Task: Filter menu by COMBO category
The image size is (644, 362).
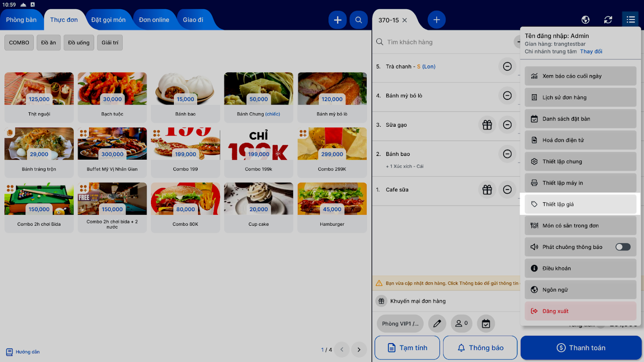Action: [19, 43]
